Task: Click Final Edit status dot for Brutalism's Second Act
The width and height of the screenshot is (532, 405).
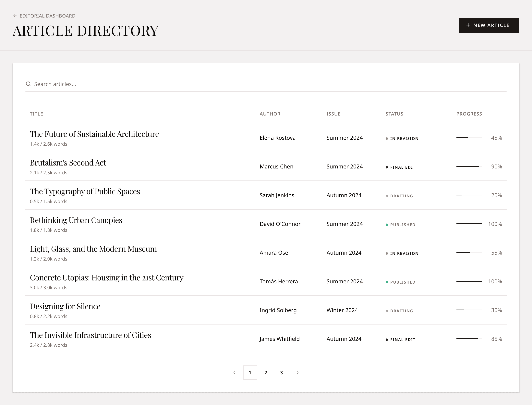Action: point(387,167)
